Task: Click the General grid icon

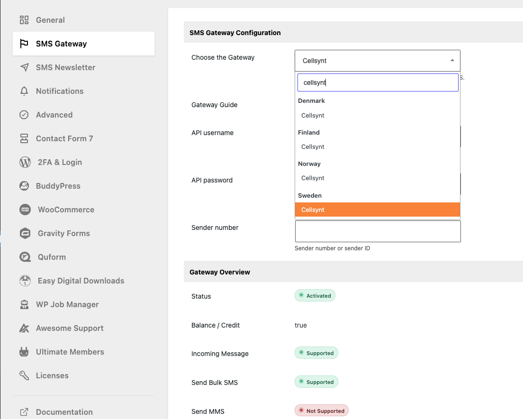Action: point(24,20)
